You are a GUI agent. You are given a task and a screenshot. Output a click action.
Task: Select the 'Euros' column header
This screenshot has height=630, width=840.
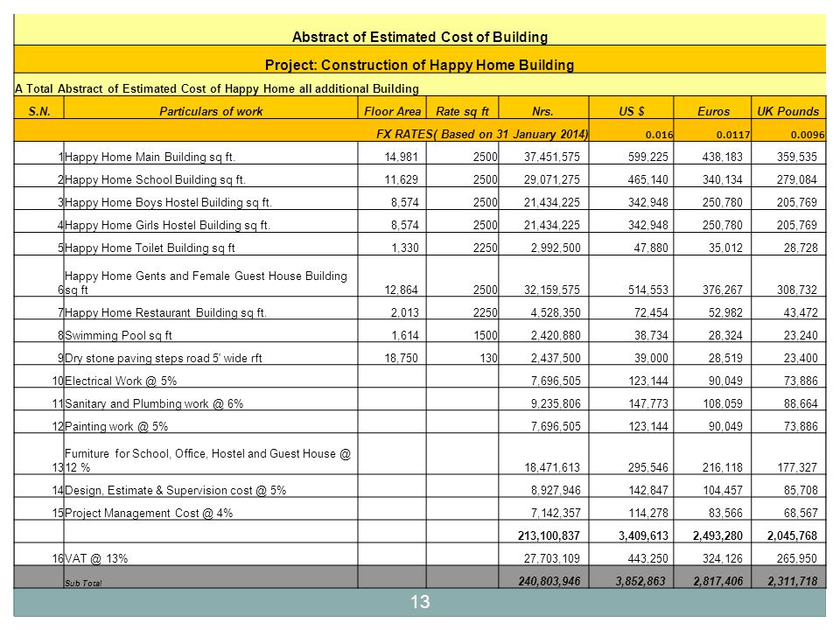pyautogui.click(x=713, y=111)
